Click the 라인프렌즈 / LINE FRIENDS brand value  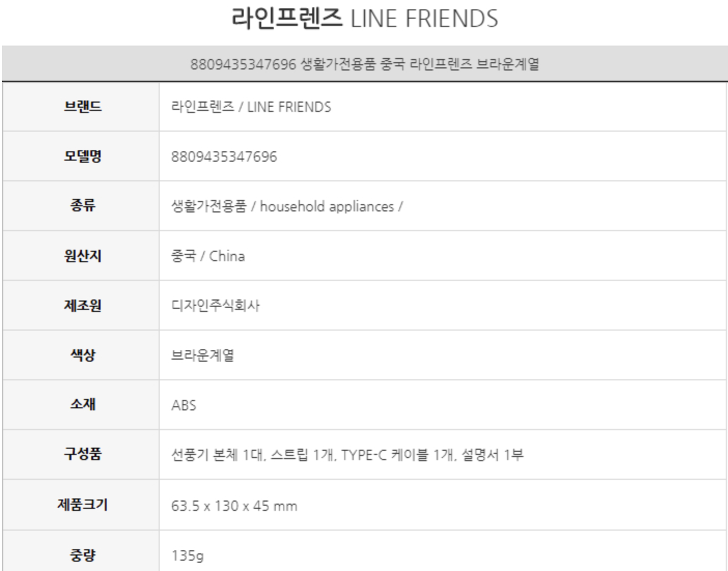pyautogui.click(x=251, y=107)
